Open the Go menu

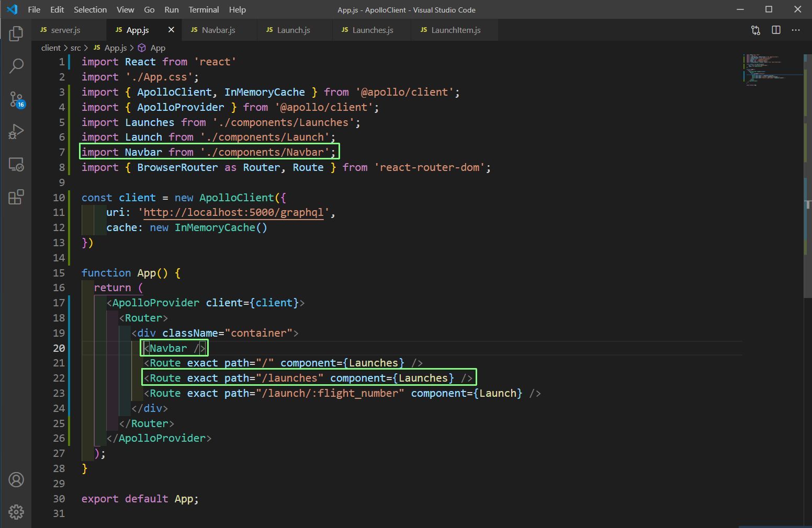[x=149, y=9]
